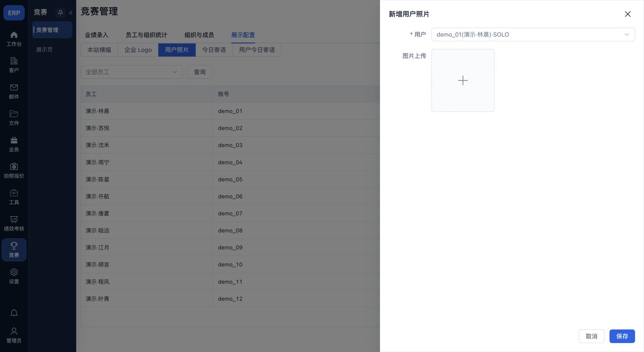Pin the 竞赛 side menu
Image resolution: width=644 pixels, height=352 pixels.
(60, 13)
